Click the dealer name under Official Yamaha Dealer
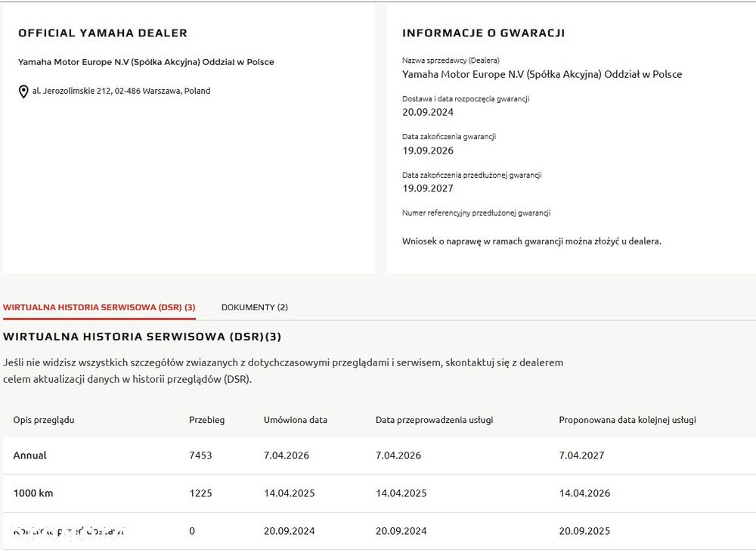This screenshot has height=550, width=756. click(x=146, y=62)
